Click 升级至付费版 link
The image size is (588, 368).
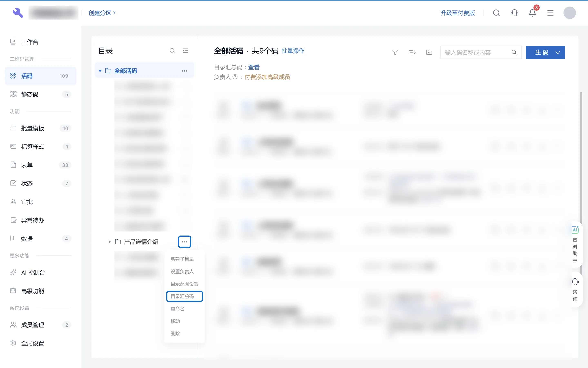458,13
